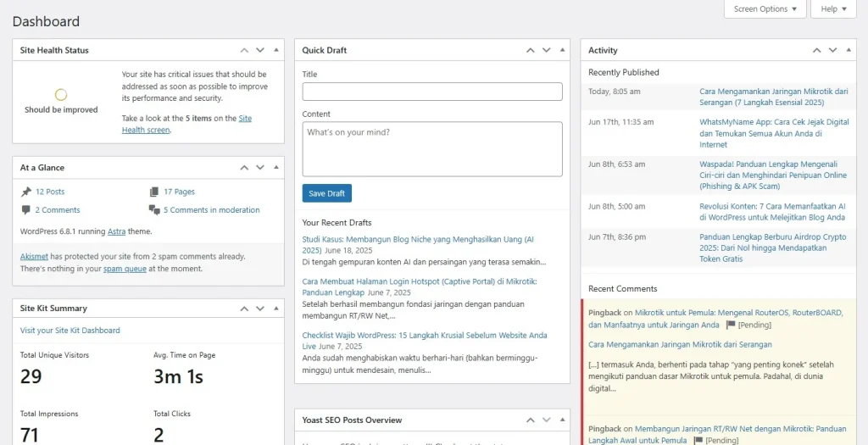This screenshot has height=445, width=868.
Task: Click the Total Clicks value 2
Action: pyautogui.click(x=159, y=435)
